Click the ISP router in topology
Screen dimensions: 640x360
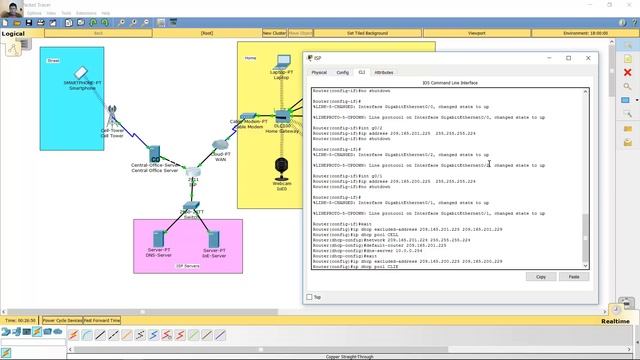point(193,172)
